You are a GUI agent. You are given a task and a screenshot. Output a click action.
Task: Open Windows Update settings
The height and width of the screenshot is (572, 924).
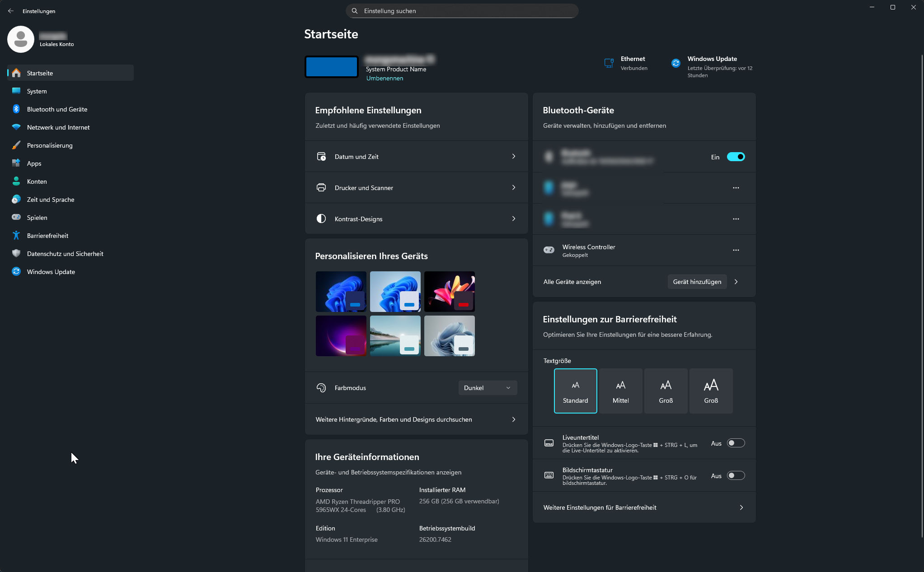tap(50, 271)
